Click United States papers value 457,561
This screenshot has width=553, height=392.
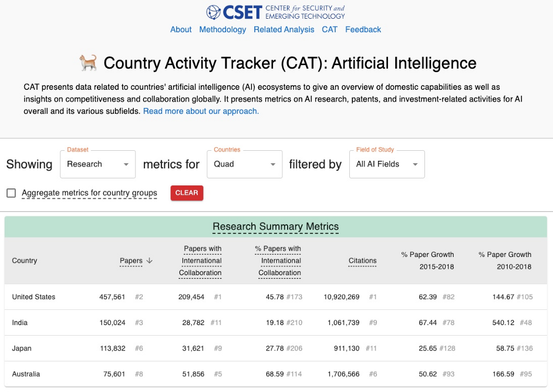112,297
